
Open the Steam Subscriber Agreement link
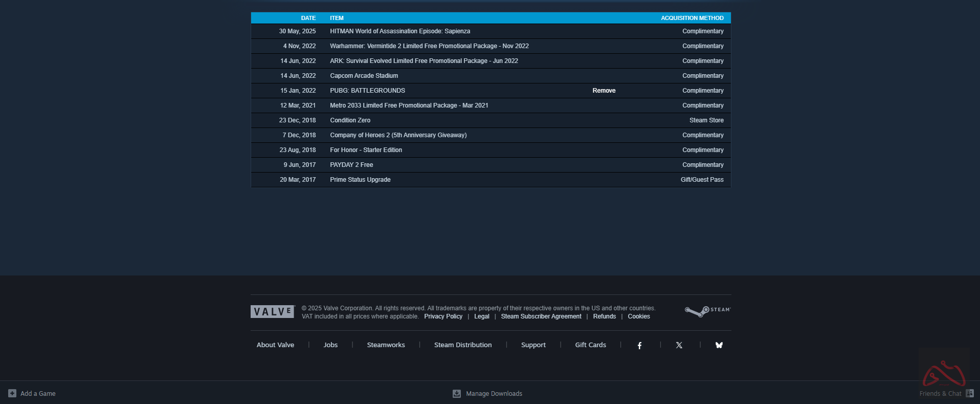(541, 316)
